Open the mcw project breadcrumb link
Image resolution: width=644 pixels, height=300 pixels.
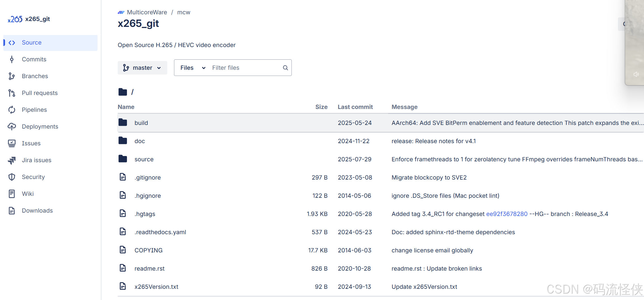click(184, 12)
